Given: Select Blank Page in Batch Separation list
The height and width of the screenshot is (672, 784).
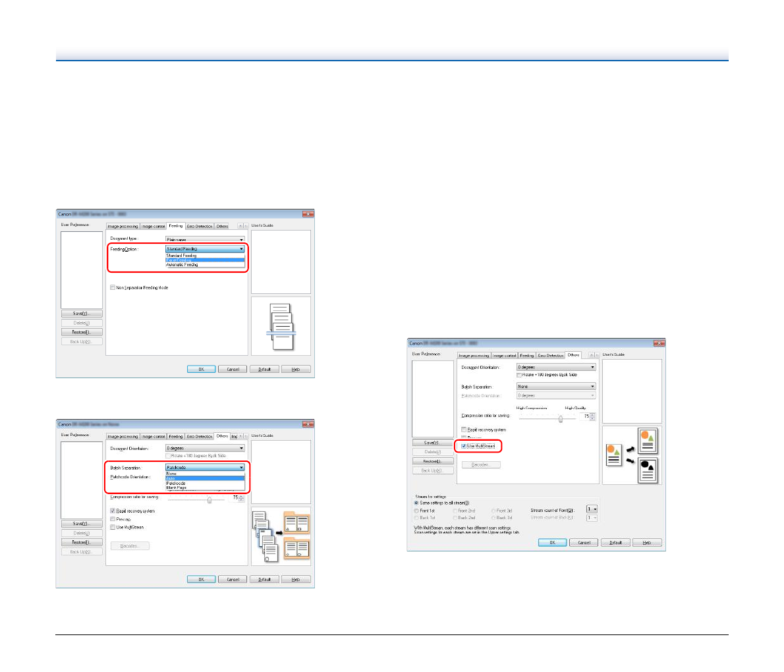Looking at the screenshot, I should [177, 488].
